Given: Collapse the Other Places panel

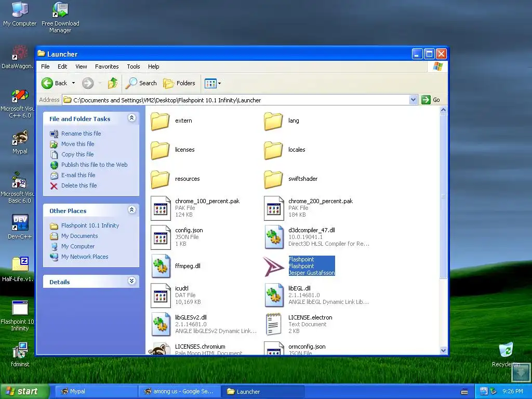Looking at the screenshot, I should (131, 210).
